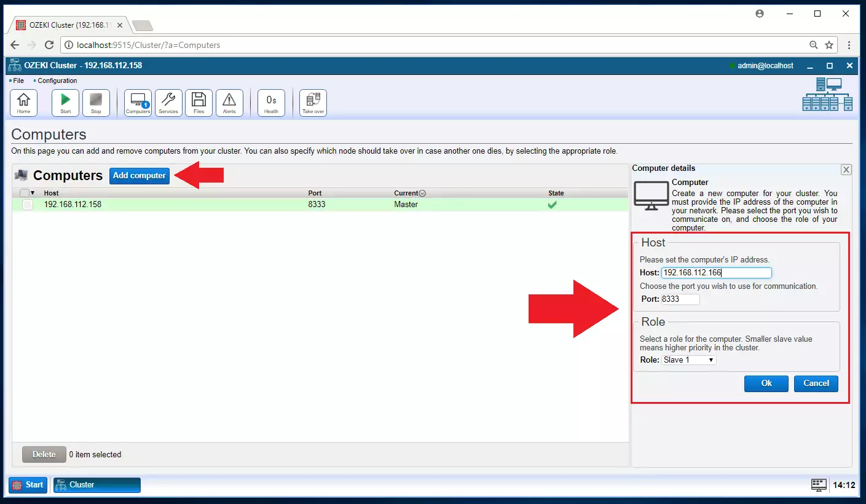Open the Ozeki Start menu button
The height and width of the screenshot is (504, 866).
pos(28,485)
